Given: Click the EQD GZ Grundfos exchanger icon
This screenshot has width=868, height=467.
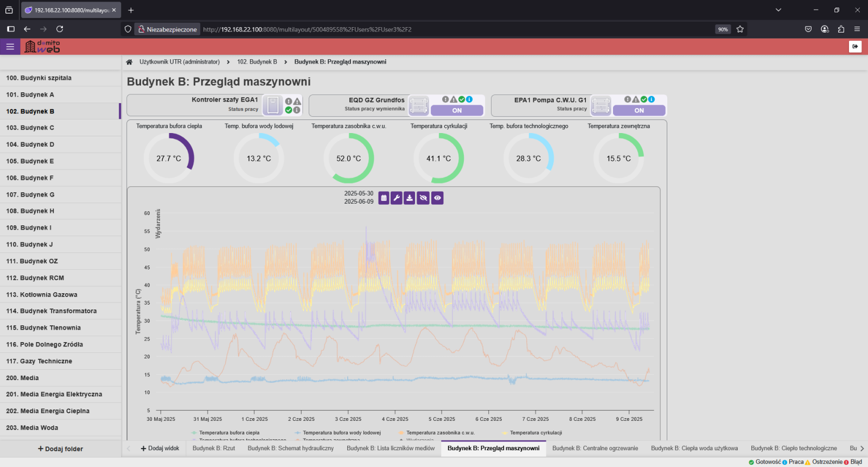Looking at the screenshot, I should 419,105.
